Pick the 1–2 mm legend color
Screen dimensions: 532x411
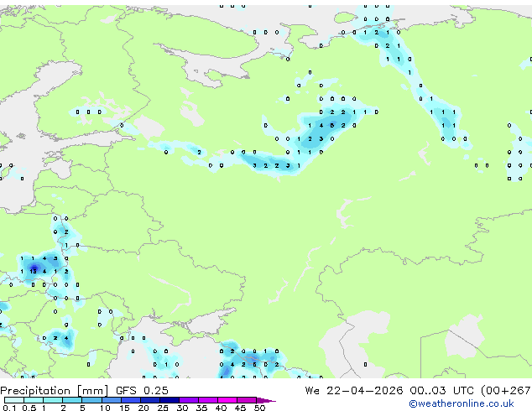click(53, 400)
